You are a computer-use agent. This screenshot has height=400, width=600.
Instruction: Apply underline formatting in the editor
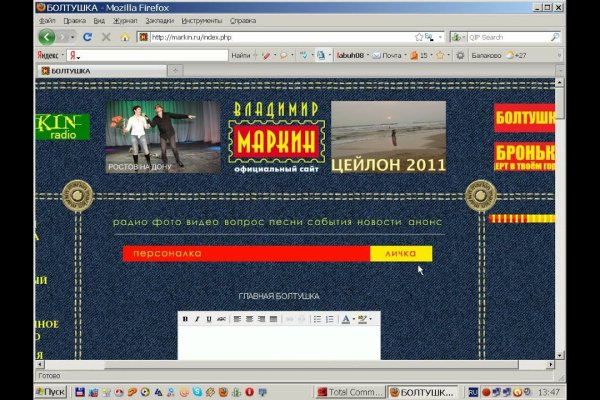click(209, 319)
